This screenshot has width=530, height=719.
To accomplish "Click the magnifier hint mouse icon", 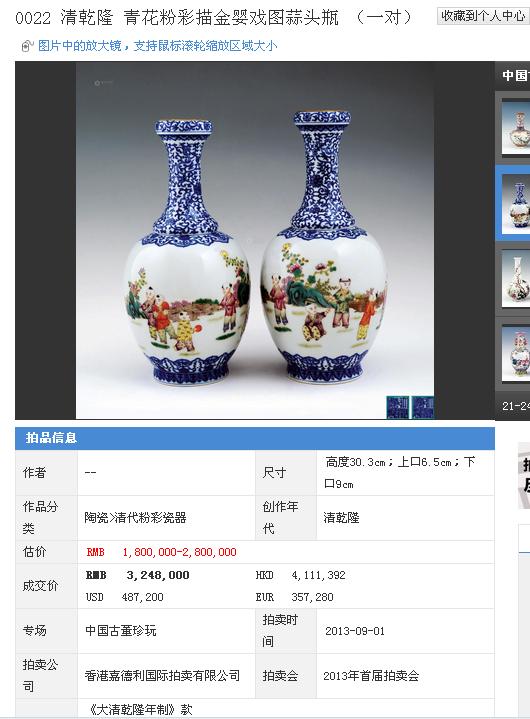I will (27, 46).
